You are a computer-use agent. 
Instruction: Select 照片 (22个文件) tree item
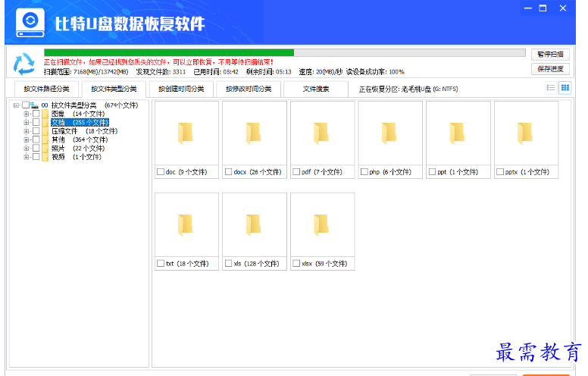tap(78, 149)
